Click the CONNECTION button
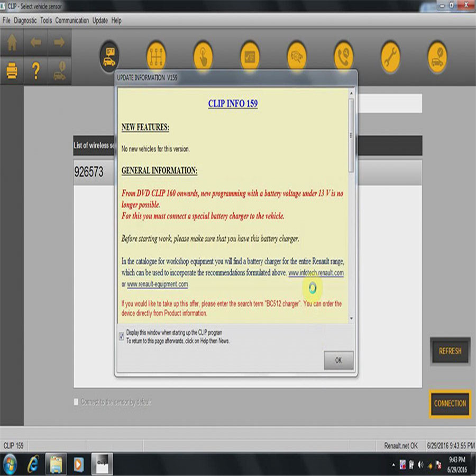This screenshot has width=476, height=476. tap(450, 404)
